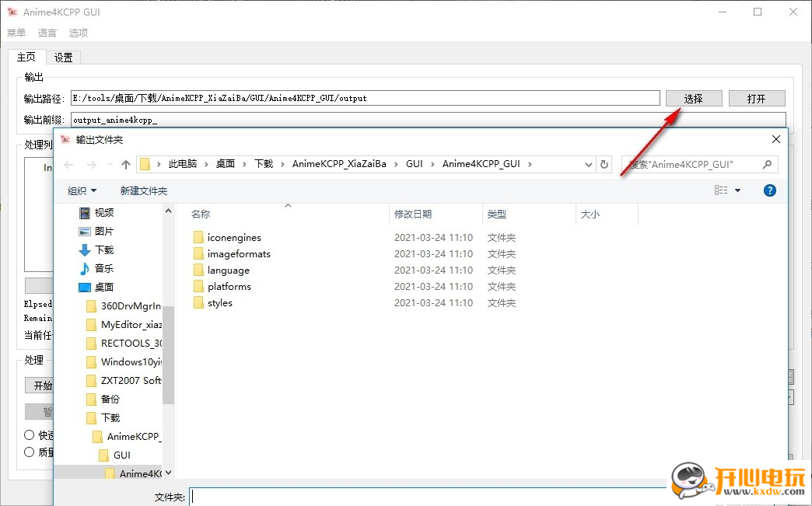Sort files by 名称 column
The height and width of the screenshot is (506, 812).
[x=201, y=214]
